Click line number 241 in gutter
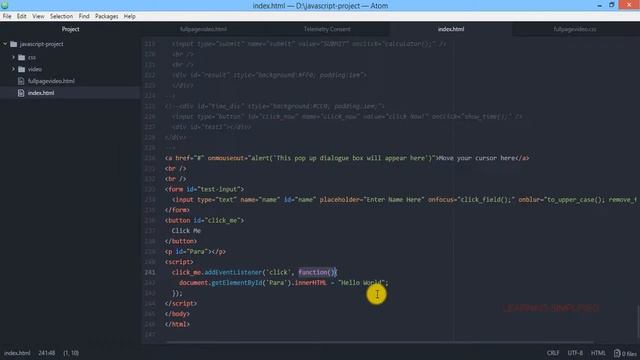This screenshot has width=640, height=360. coord(150,272)
